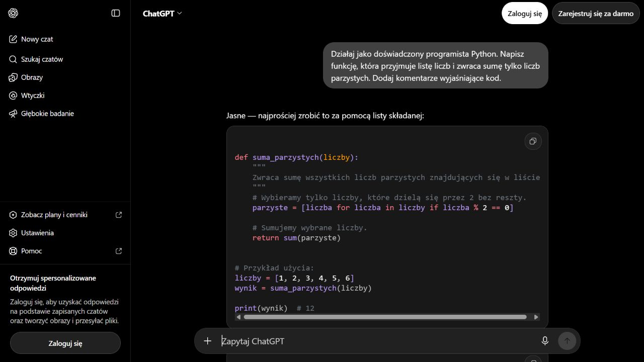Open Ustawienia settings

tap(65, 233)
